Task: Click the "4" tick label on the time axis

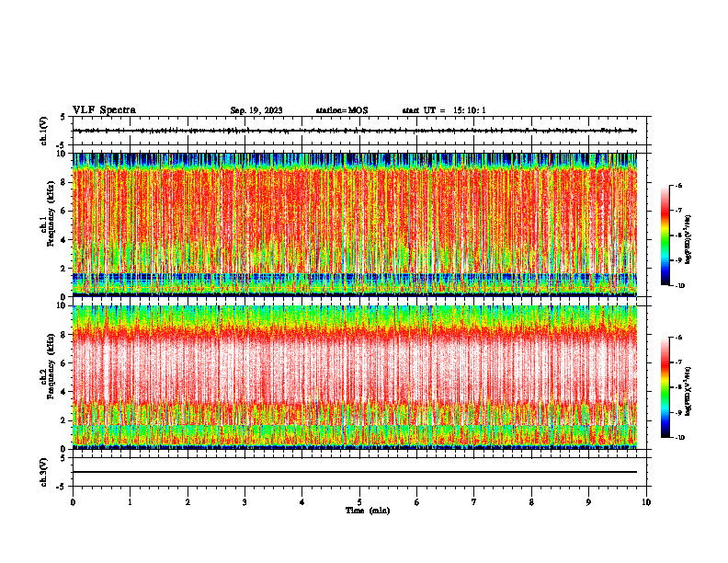Action: tap(302, 502)
